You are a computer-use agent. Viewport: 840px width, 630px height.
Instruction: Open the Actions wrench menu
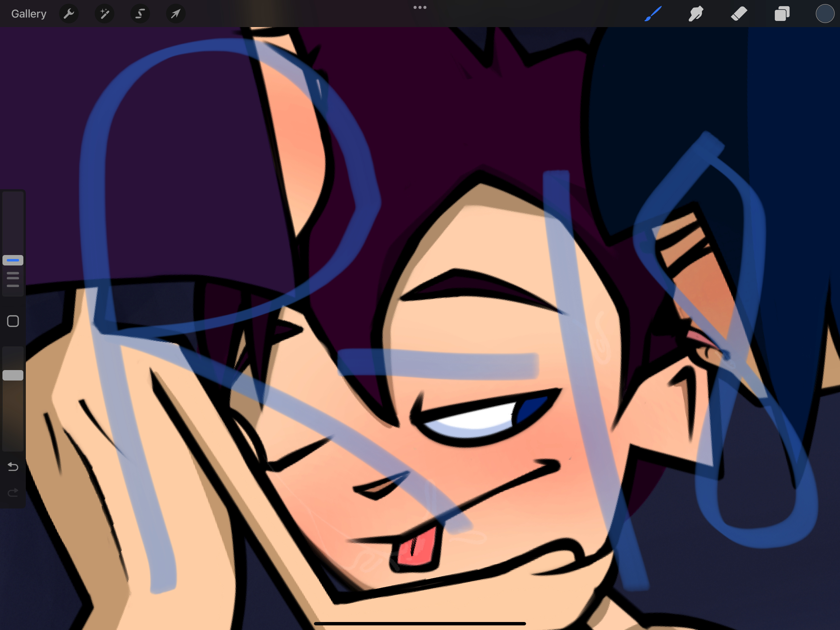[x=69, y=14]
